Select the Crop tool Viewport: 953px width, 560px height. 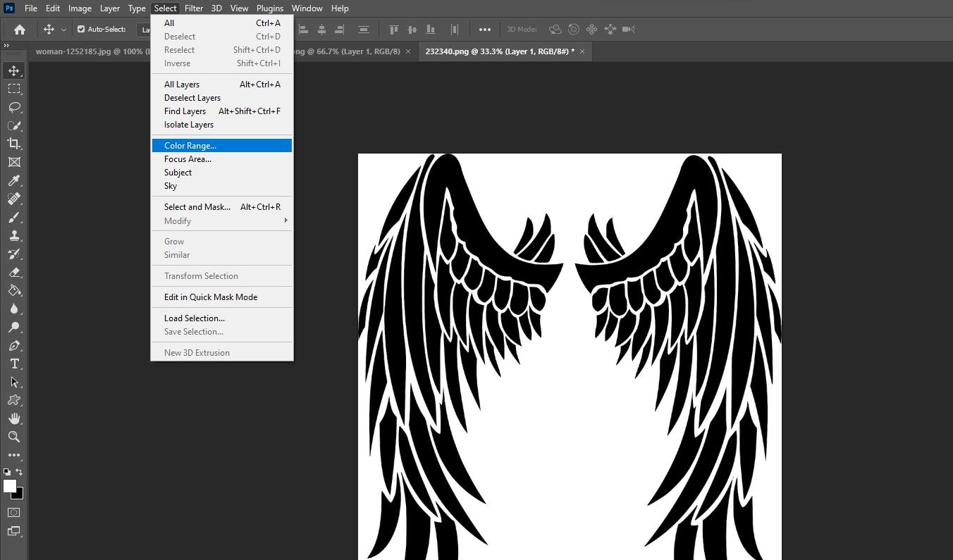(14, 144)
